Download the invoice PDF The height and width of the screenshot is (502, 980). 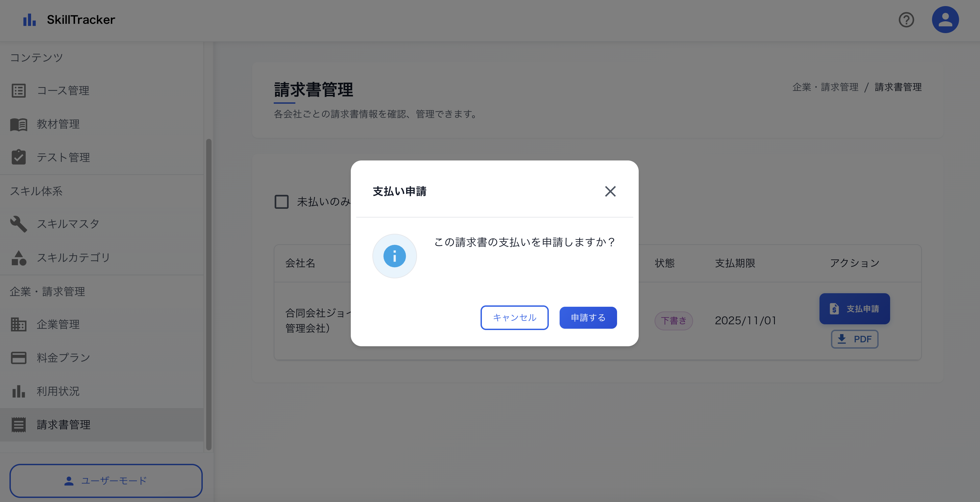pos(854,339)
